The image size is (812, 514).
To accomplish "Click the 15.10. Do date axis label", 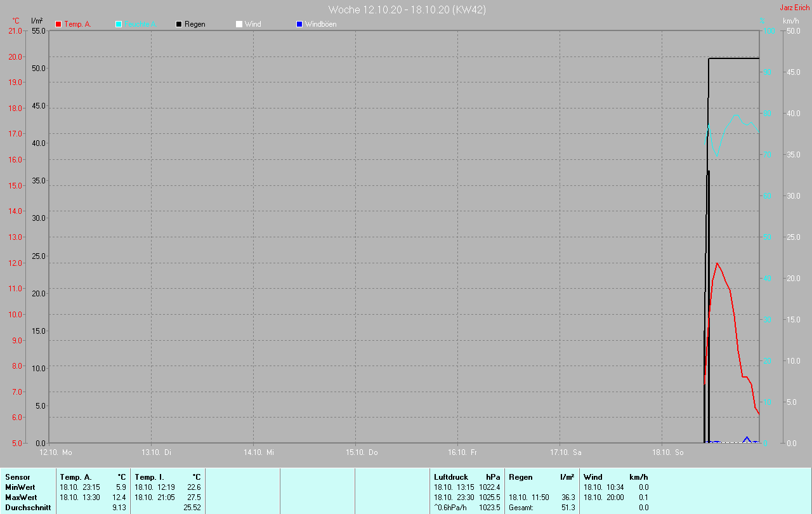I will tap(362, 452).
